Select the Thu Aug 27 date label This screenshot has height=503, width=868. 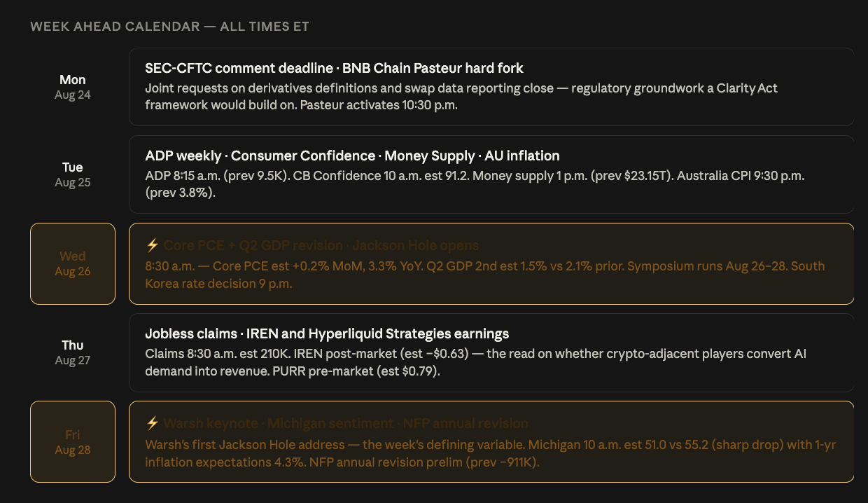click(x=73, y=352)
